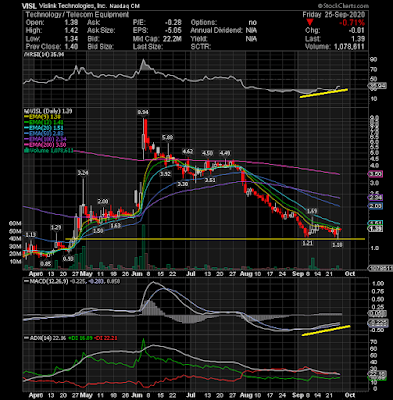393x400 pixels.
Task: Click the Options value 'no'
Action: pos(252,23)
